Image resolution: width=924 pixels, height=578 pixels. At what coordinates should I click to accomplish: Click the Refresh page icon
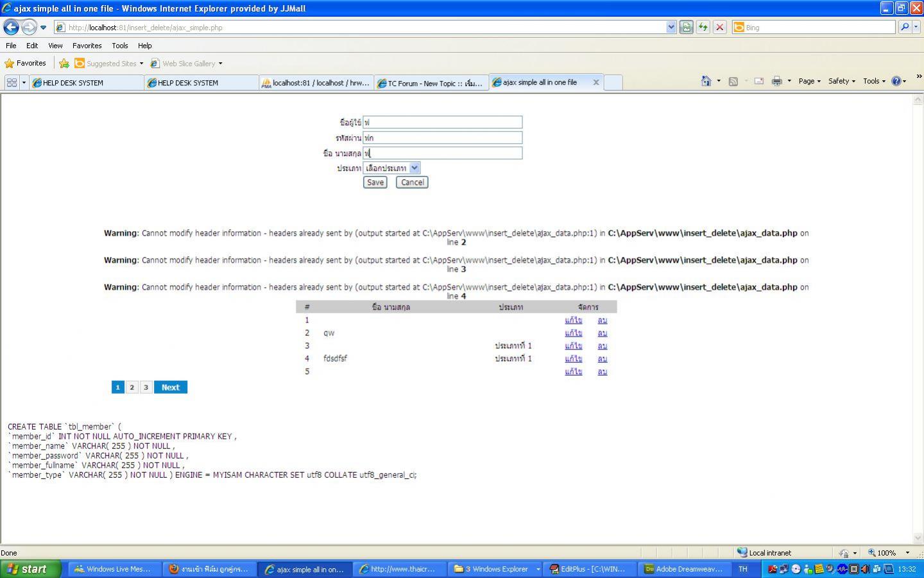703,28
